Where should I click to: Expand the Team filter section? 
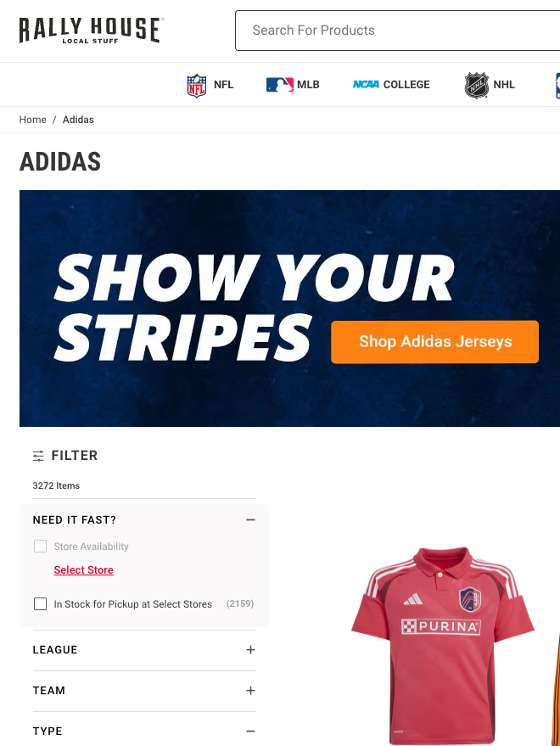(250, 691)
